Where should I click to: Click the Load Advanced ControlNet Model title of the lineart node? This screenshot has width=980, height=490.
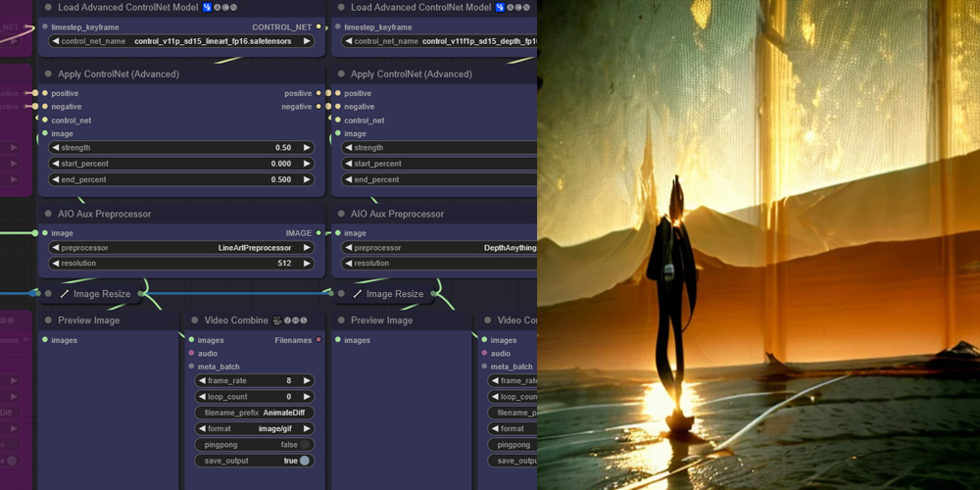pos(127,8)
